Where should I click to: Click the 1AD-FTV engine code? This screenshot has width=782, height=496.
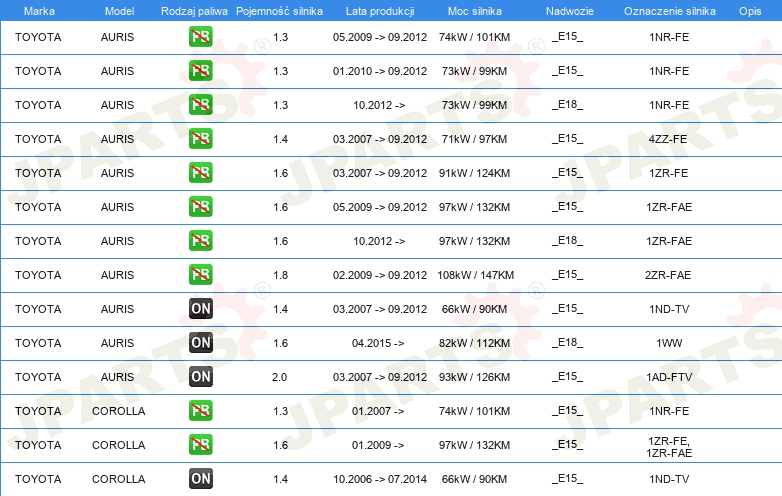(x=669, y=377)
